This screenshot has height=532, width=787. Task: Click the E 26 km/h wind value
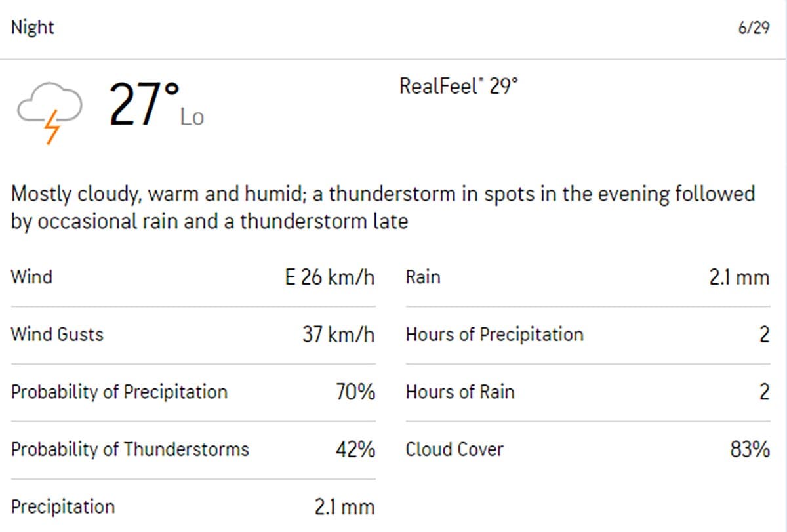click(330, 277)
